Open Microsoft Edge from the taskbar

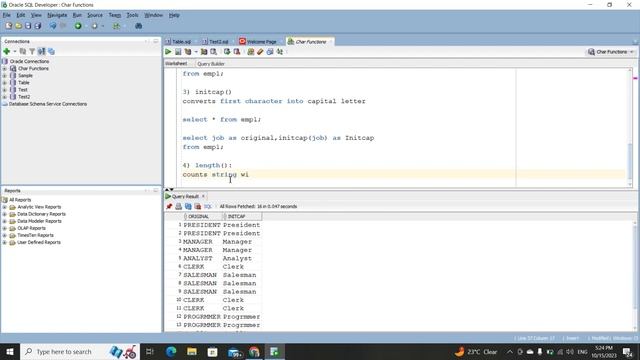coord(171,351)
